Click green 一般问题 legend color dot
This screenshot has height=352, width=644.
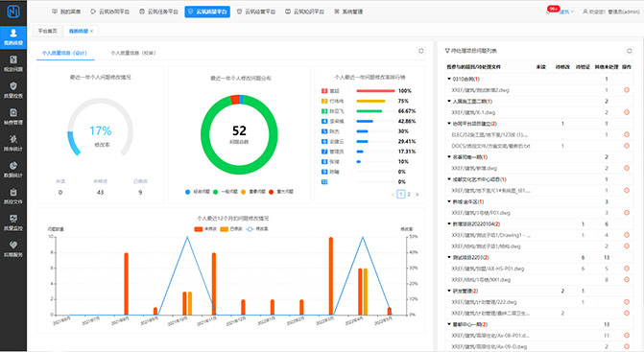pos(215,192)
